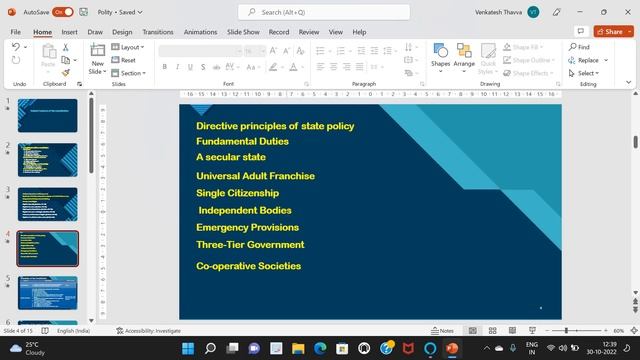This screenshot has width=640, height=360.
Task: Click the Reset slide button
Action: (123, 60)
